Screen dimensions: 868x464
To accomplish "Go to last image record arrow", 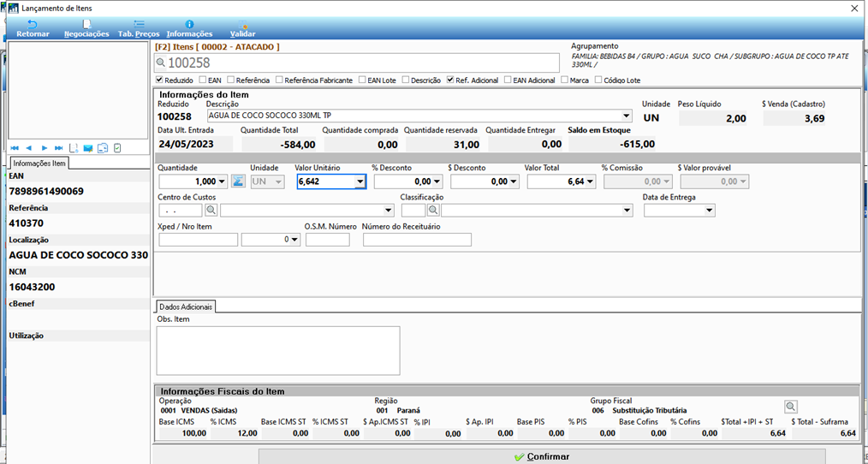I will tap(59, 148).
